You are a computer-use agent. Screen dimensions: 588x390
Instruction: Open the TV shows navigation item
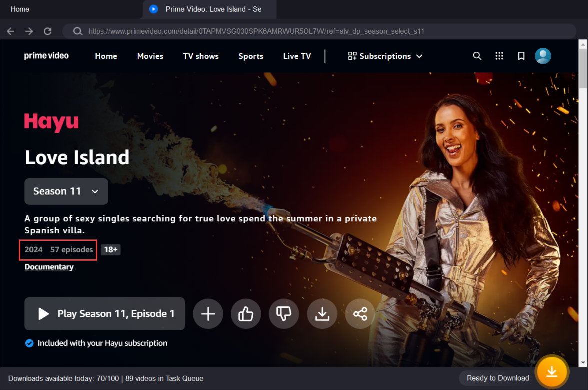201,56
